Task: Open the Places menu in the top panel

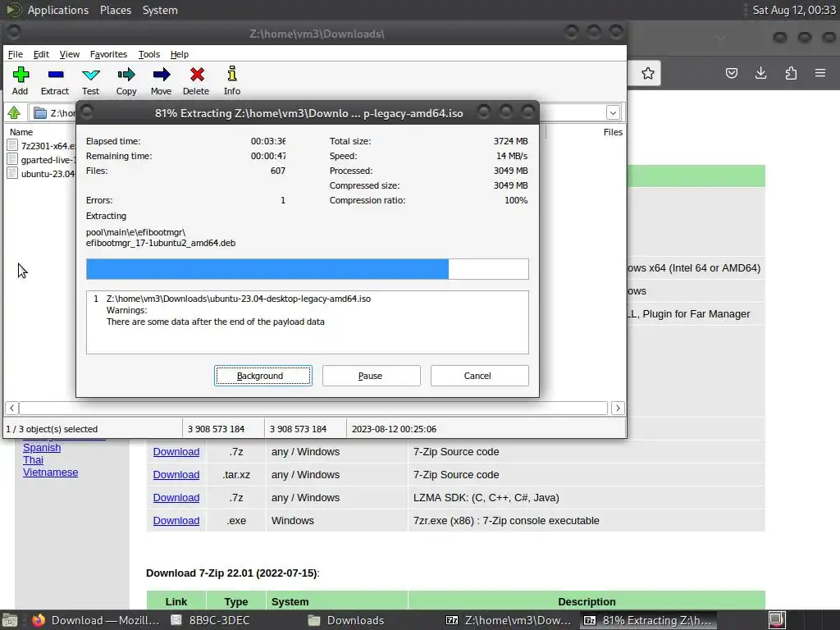Action: 116,10
